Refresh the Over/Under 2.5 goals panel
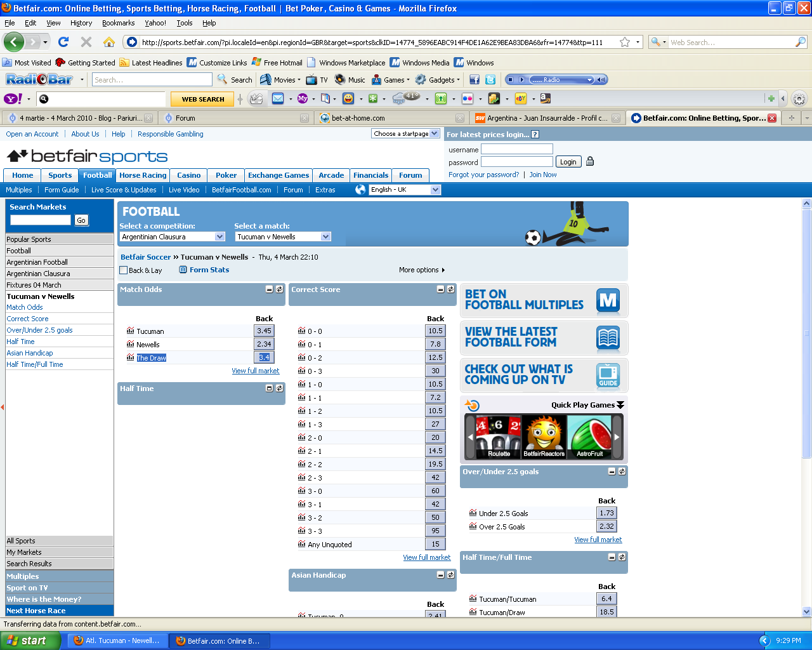Screen dimensions: 812x650 pos(622,472)
